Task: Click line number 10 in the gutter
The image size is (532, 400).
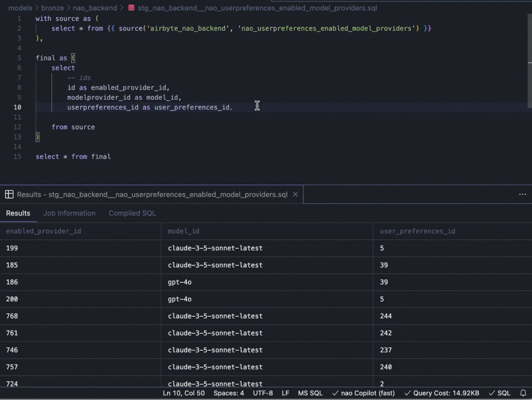Action: click(x=17, y=107)
